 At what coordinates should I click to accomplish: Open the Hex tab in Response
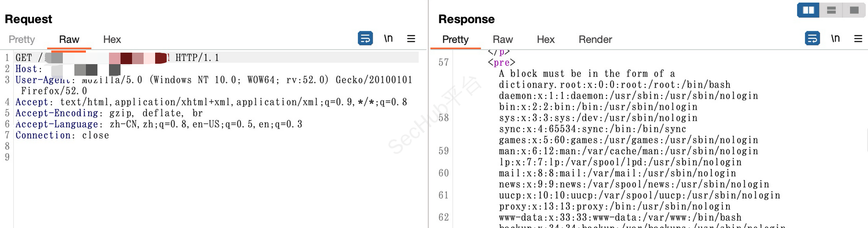(545, 39)
